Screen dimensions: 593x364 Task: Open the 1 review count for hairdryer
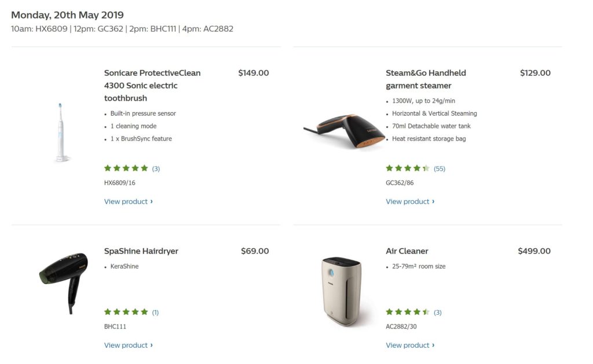point(155,312)
